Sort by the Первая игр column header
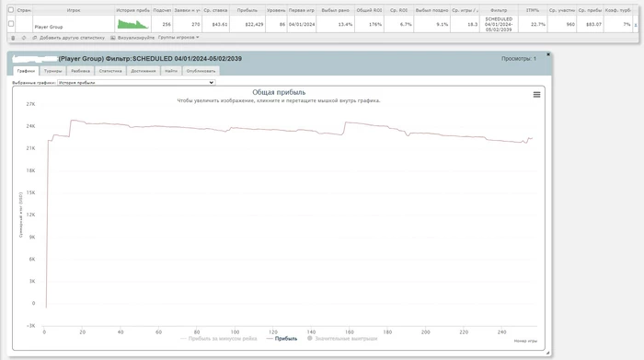The image size is (644, 360). (301, 10)
